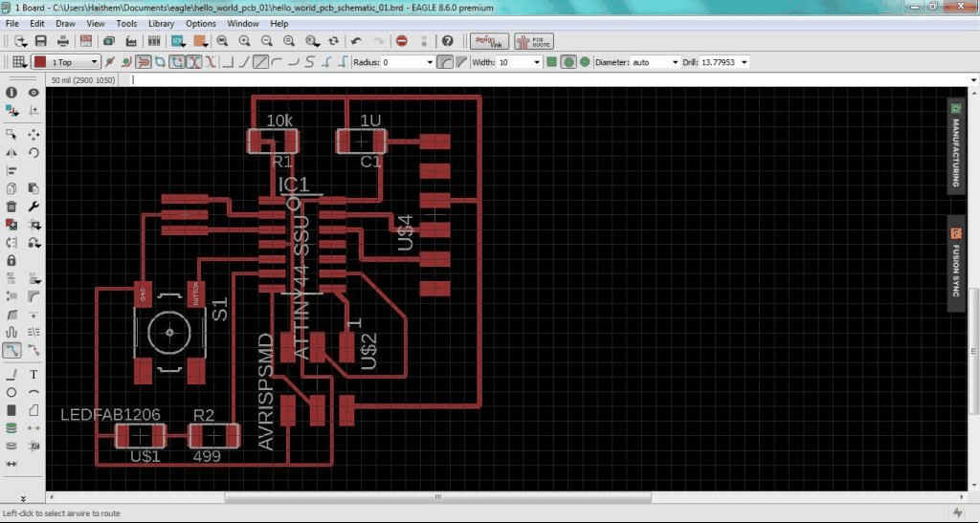Open the Draw menu

coord(65,23)
